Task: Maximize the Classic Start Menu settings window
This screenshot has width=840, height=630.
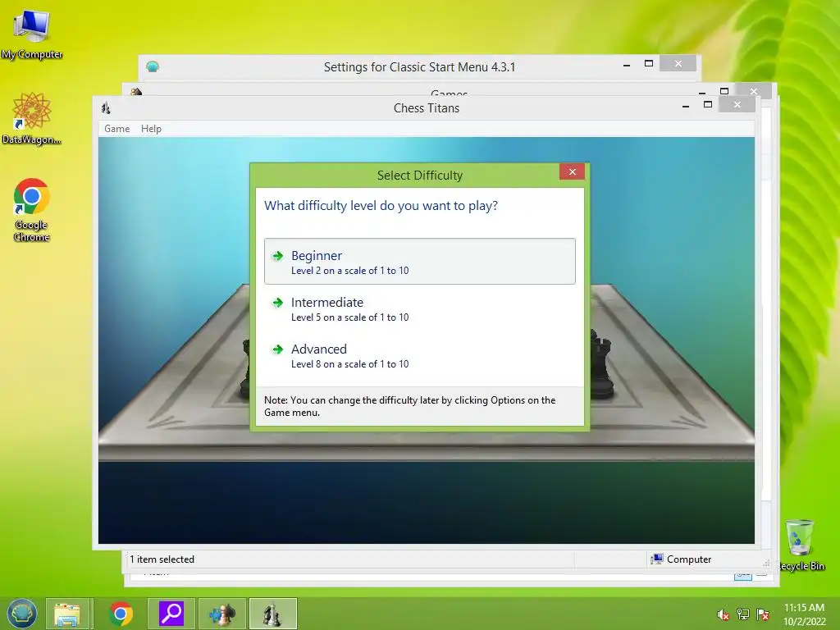Action: click(649, 64)
